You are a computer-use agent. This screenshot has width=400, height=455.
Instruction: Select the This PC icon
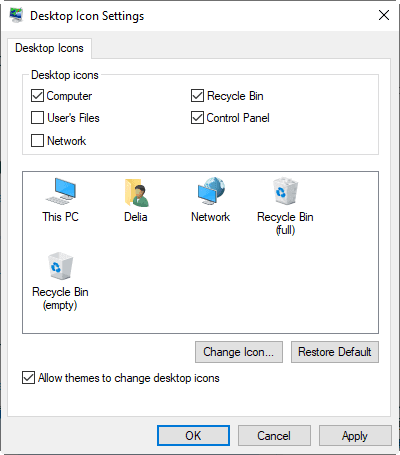click(61, 191)
